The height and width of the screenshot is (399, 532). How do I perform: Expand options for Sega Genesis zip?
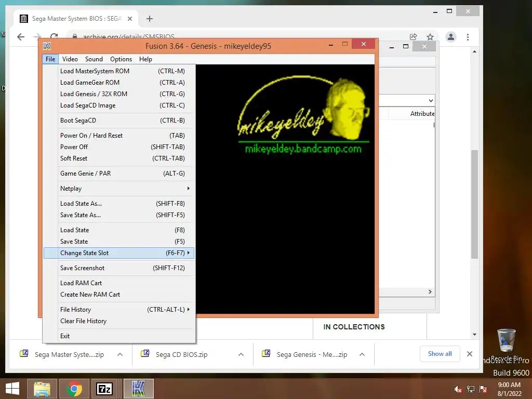pyautogui.click(x=362, y=354)
